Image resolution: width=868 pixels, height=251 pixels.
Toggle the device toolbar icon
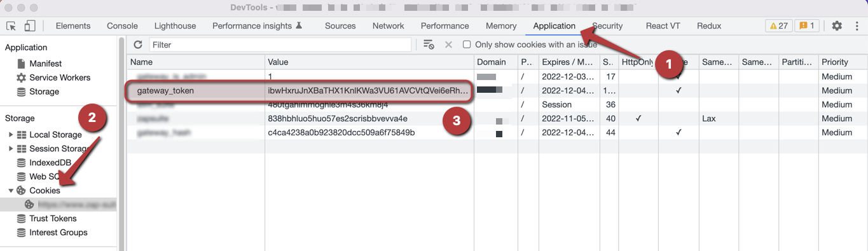30,26
